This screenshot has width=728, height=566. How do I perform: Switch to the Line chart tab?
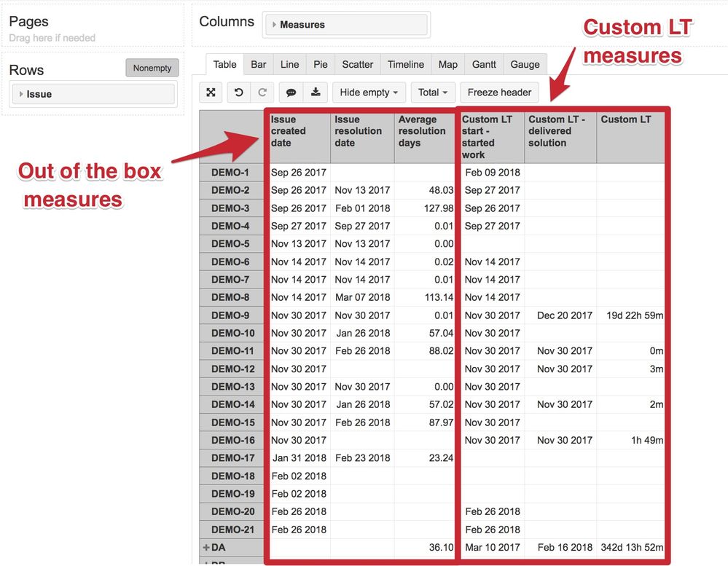point(290,65)
